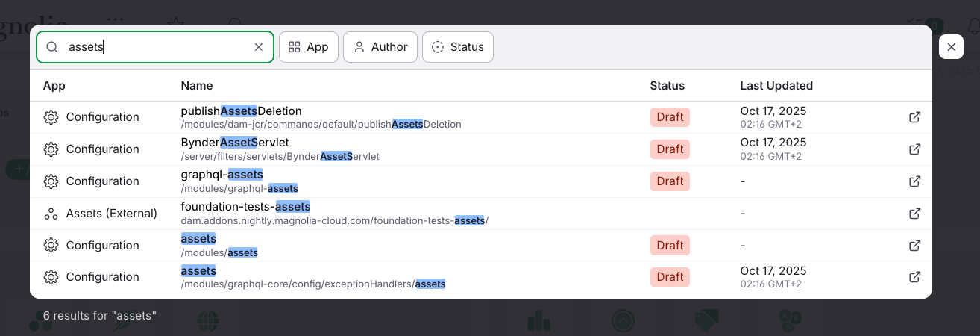The image size is (980, 336).
Task: Close the search results dialog
Action: pos(951,47)
